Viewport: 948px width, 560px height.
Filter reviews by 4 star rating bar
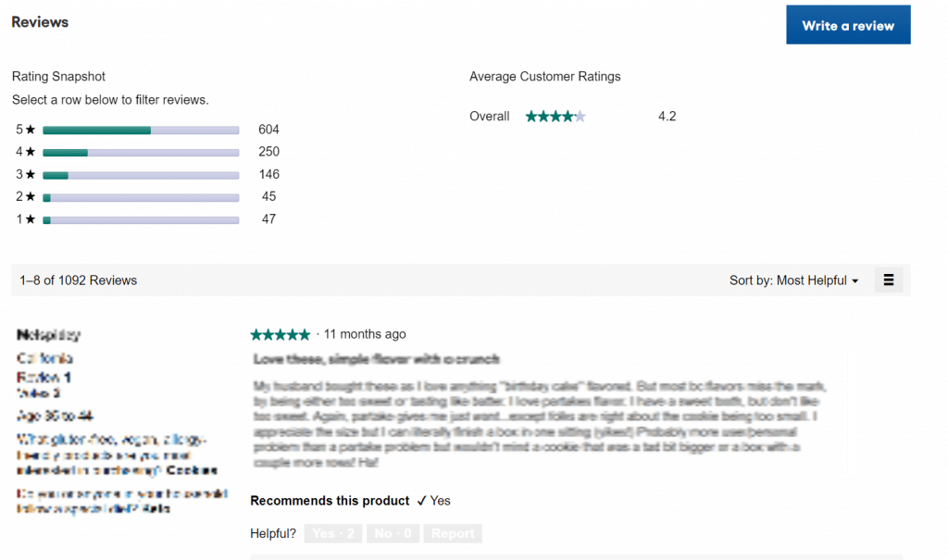(141, 153)
